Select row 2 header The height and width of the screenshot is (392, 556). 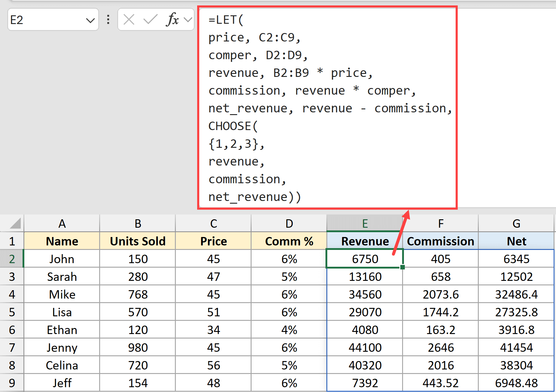click(x=12, y=259)
